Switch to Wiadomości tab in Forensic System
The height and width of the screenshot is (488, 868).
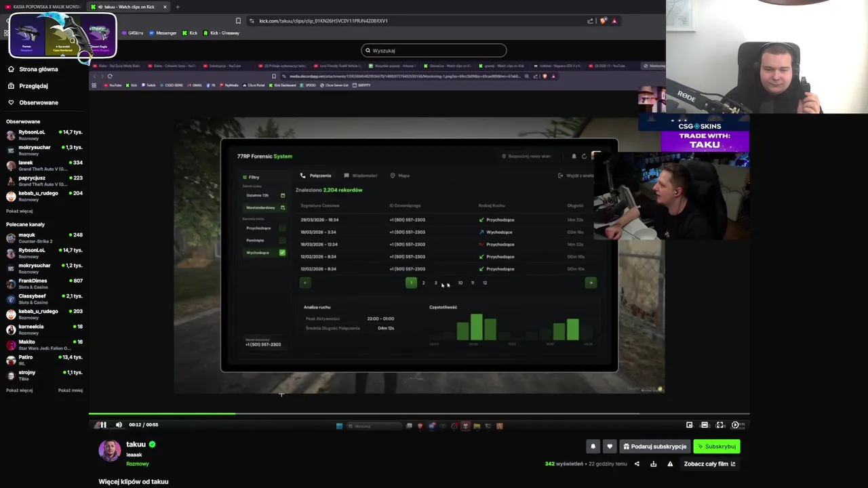tap(360, 176)
